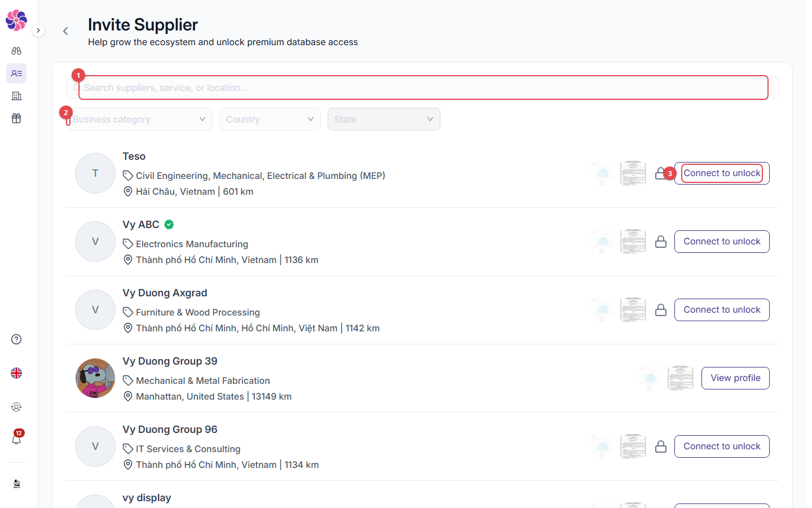
Task: Click View profile for Vy Duong Group 39
Action: pos(735,378)
